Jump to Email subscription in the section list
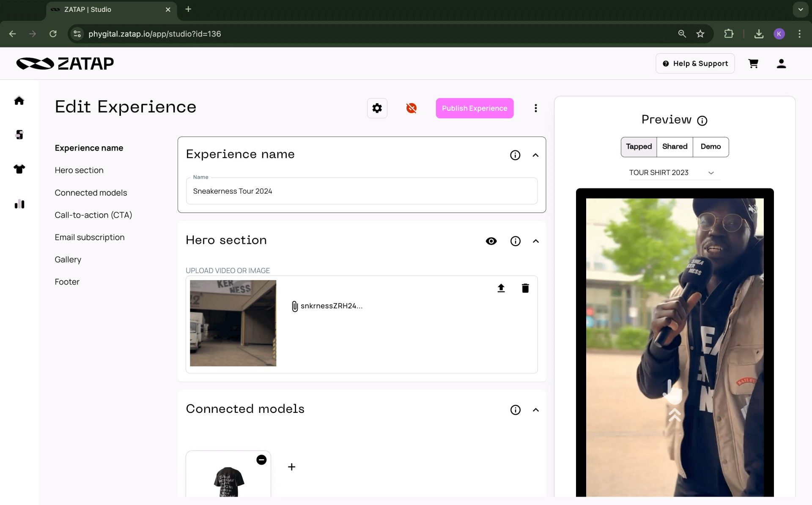 (90, 237)
